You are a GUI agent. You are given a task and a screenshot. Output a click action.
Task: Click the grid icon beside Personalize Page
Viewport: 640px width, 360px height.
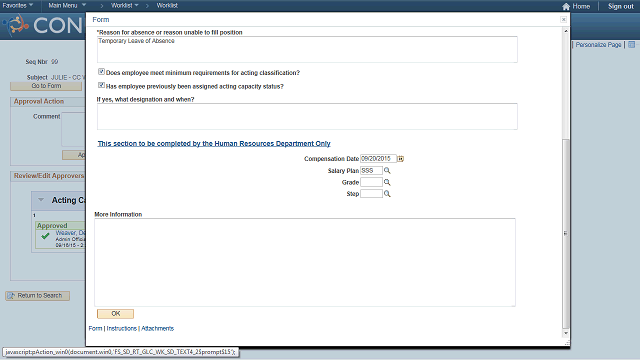point(631,44)
